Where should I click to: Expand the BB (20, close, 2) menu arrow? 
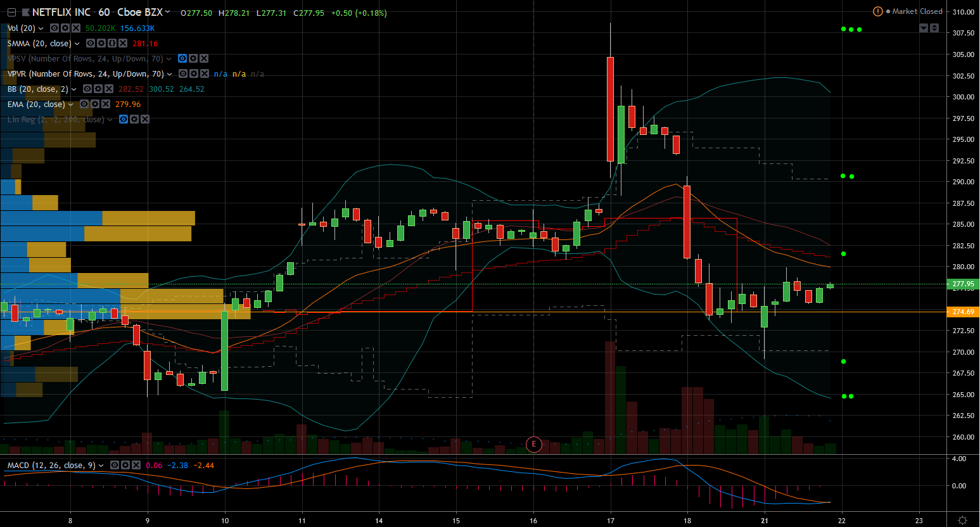tap(74, 89)
